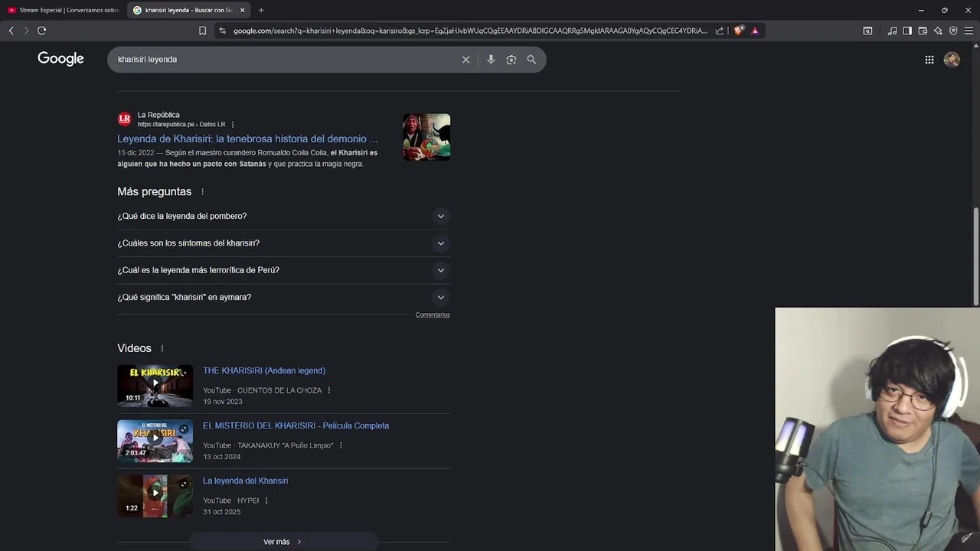Clear the search box with the X icon
This screenshot has width=980, height=551.
coord(465,60)
